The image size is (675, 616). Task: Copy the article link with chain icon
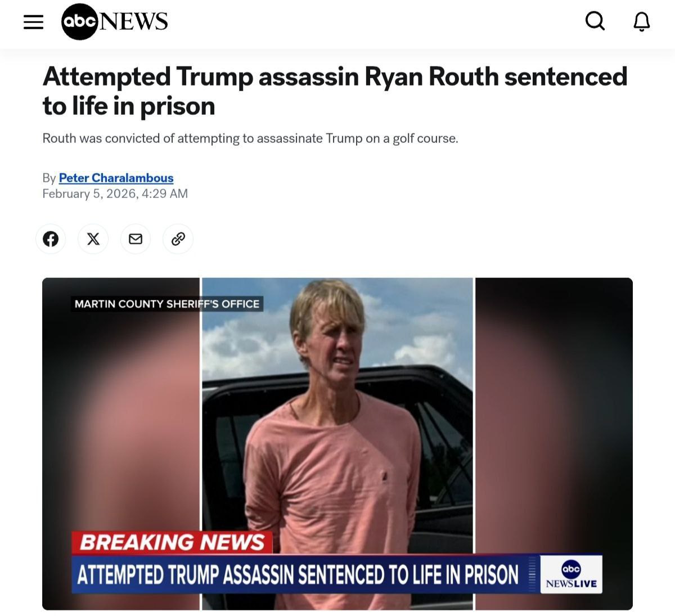(178, 239)
